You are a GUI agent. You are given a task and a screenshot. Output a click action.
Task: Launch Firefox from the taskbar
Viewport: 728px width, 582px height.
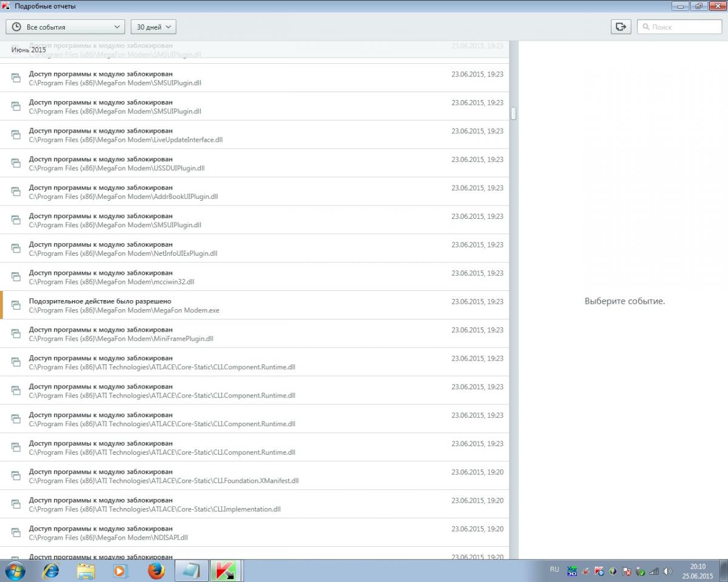156,570
